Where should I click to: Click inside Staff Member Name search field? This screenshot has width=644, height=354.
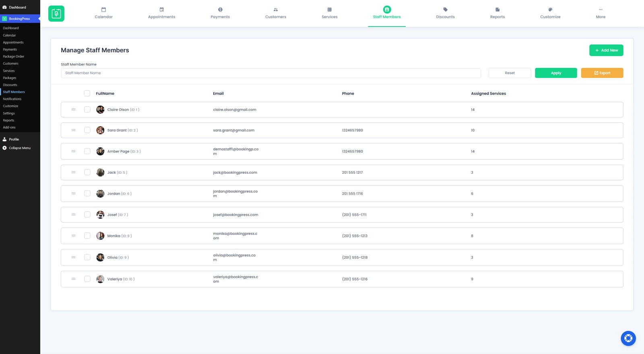271,73
